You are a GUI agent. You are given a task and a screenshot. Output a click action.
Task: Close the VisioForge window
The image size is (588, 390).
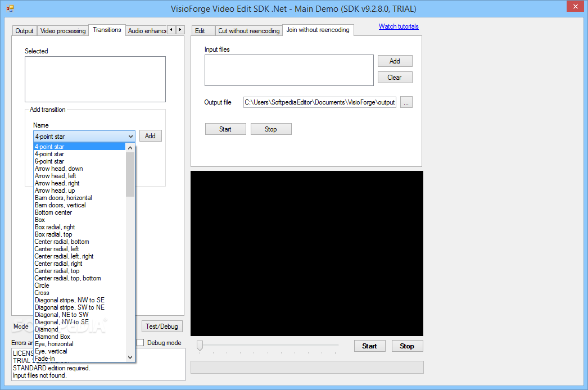575,6
